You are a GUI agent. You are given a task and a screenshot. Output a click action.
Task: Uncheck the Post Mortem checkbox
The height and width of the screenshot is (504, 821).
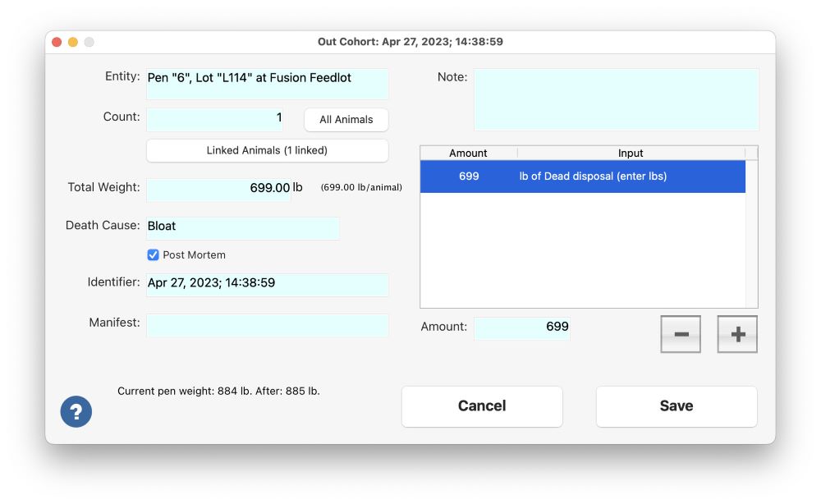tap(153, 255)
